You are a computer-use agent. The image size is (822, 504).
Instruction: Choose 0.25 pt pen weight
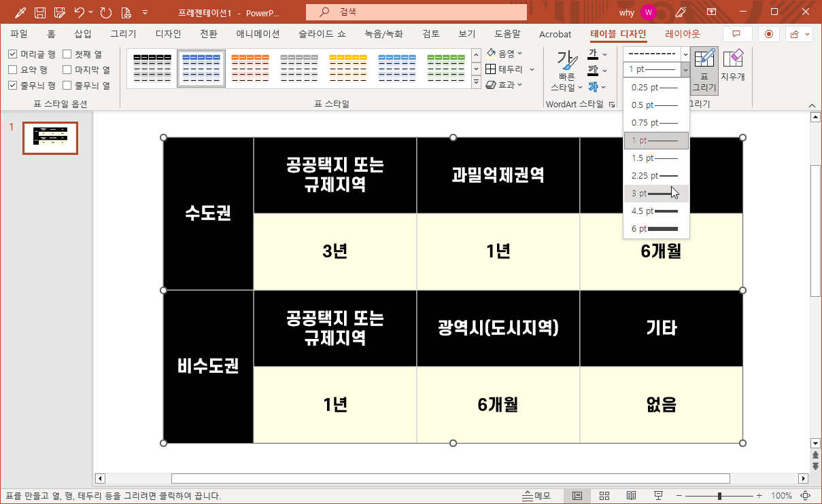[656, 88]
